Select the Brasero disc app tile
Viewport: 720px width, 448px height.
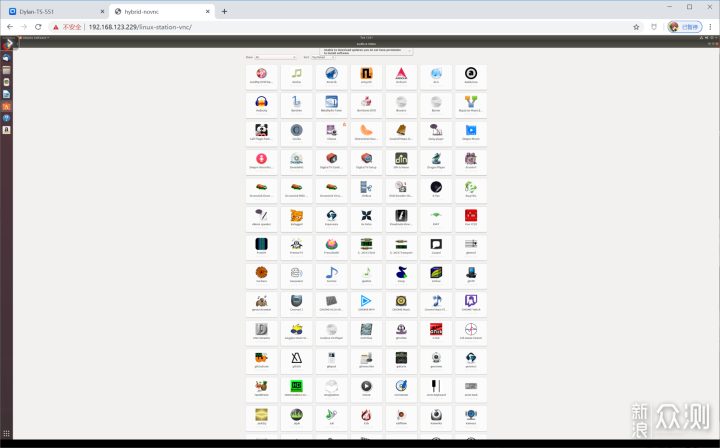(401, 105)
